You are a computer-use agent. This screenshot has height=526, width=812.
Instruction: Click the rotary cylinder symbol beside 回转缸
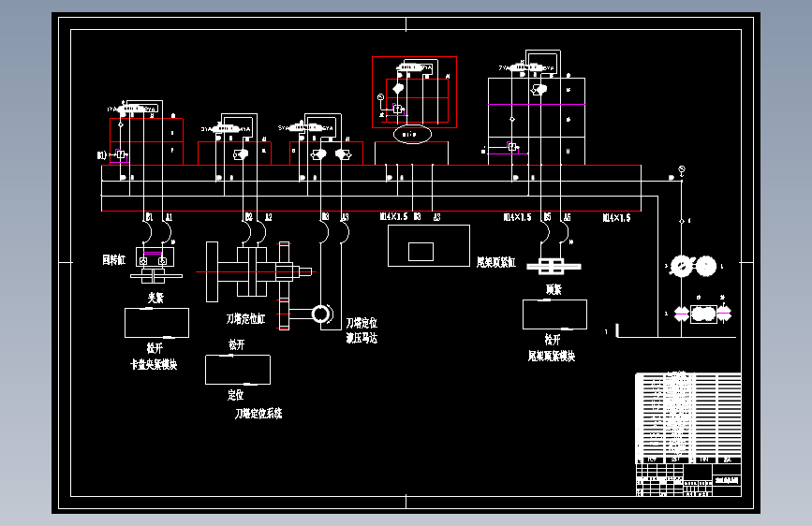pyautogui.click(x=155, y=265)
